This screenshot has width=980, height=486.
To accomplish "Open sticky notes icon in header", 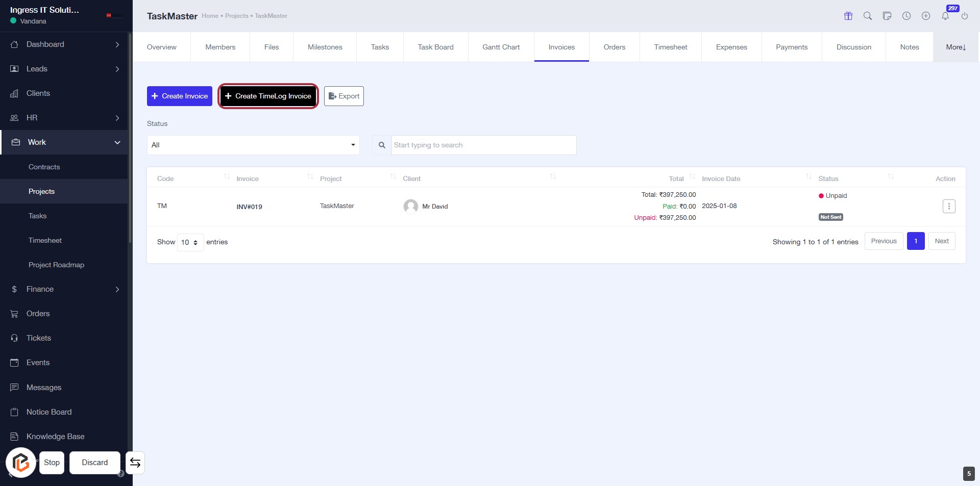I will coord(887,16).
